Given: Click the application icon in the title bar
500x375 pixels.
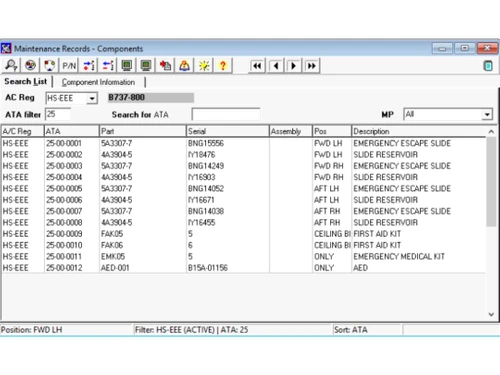Looking at the screenshot, I should pos(6,48).
